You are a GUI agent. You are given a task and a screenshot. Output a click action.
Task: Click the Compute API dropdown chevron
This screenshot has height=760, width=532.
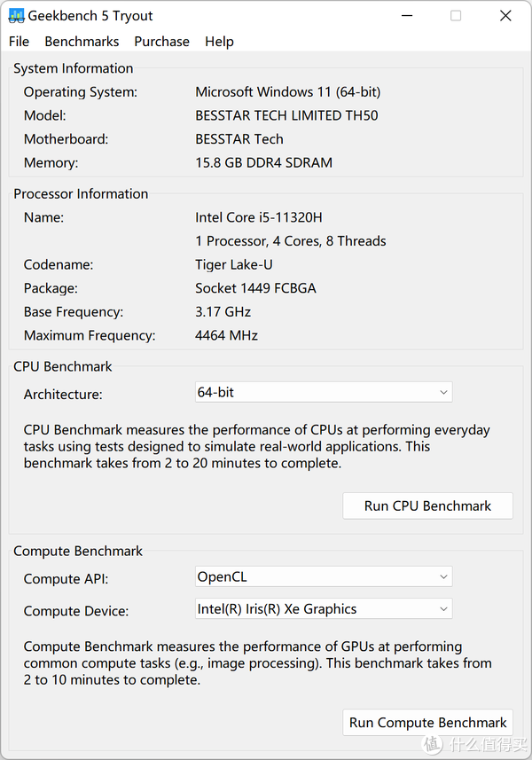[443, 577]
